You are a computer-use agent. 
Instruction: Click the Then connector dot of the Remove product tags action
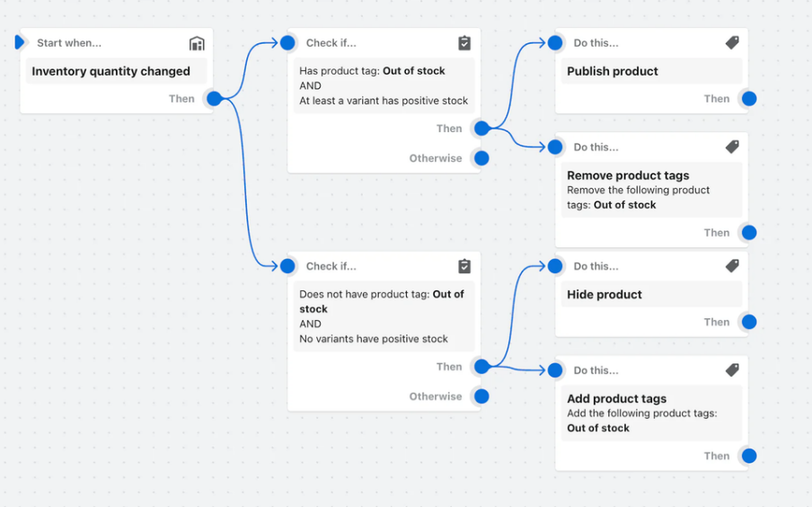click(x=749, y=232)
